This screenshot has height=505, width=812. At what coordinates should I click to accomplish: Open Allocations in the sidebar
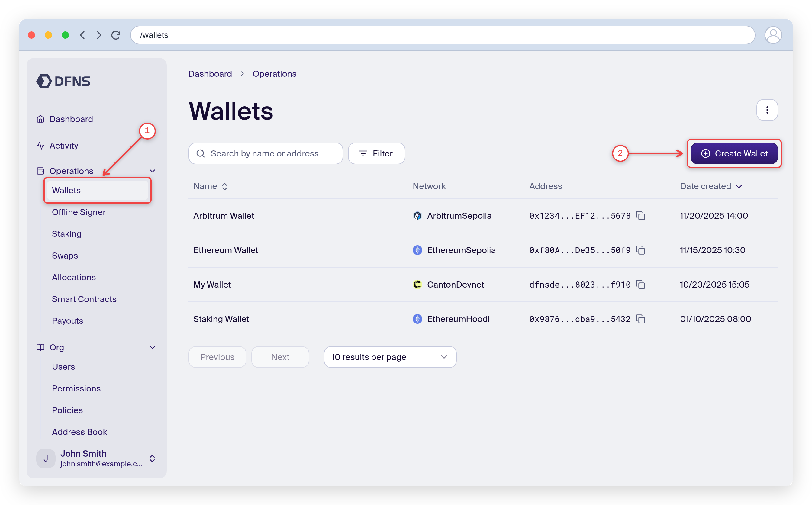(x=74, y=277)
